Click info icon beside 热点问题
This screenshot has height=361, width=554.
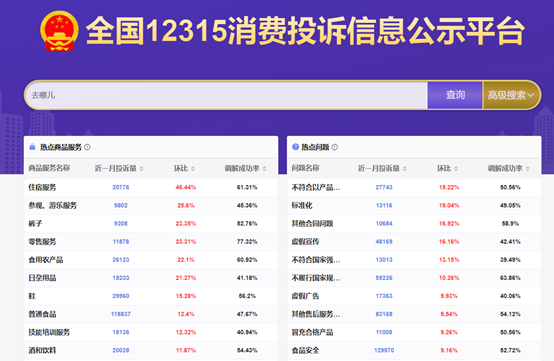[335, 147]
